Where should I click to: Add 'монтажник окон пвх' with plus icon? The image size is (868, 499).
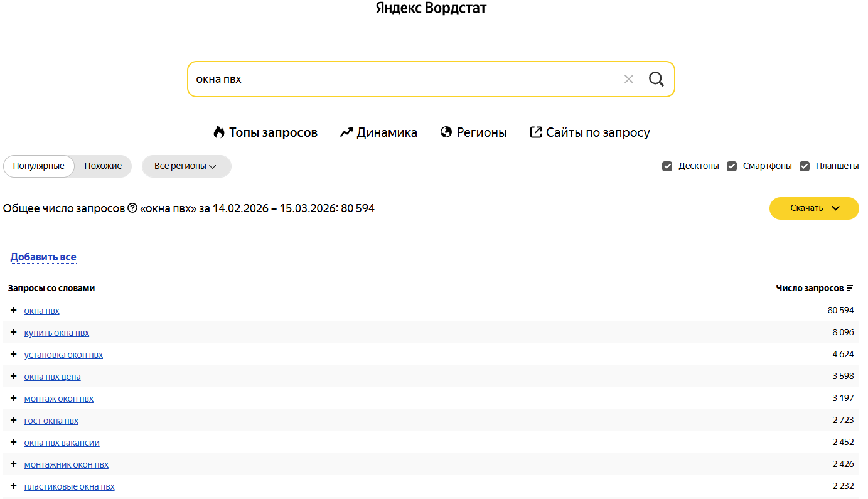tap(14, 464)
